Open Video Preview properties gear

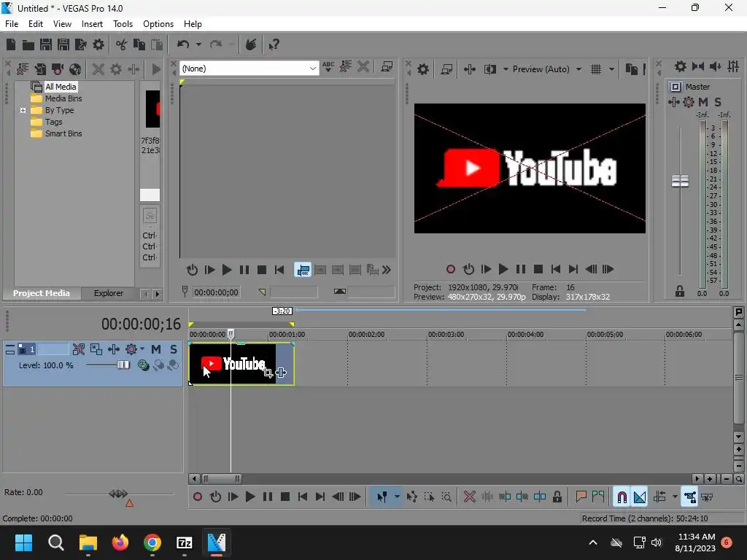click(x=422, y=69)
